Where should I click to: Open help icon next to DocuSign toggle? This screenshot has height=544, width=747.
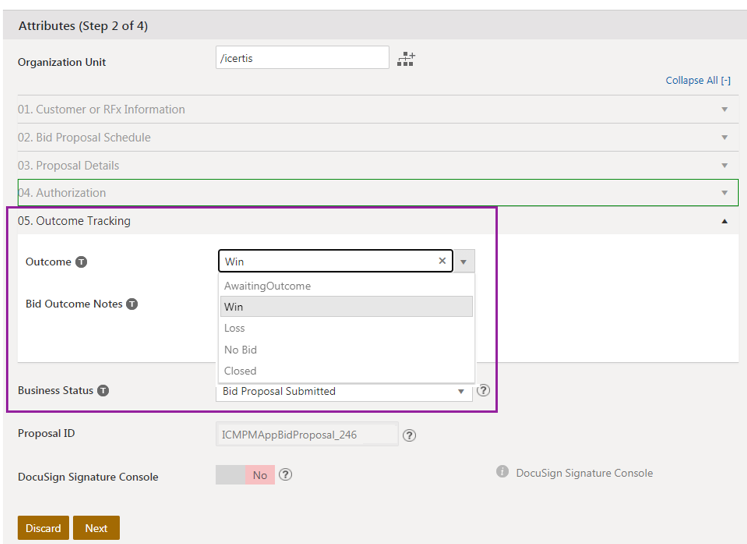click(285, 475)
